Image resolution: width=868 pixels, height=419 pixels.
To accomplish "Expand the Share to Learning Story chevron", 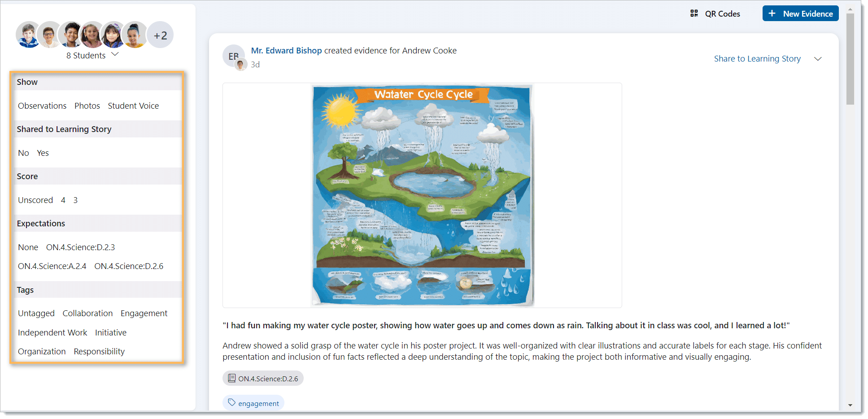I will tap(818, 59).
